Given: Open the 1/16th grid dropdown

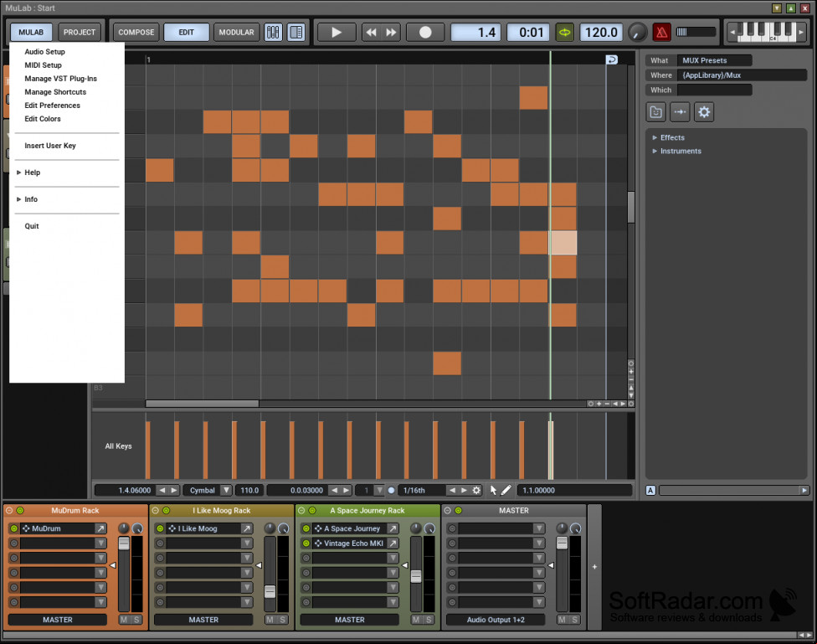Looking at the screenshot, I should point(422,490).
